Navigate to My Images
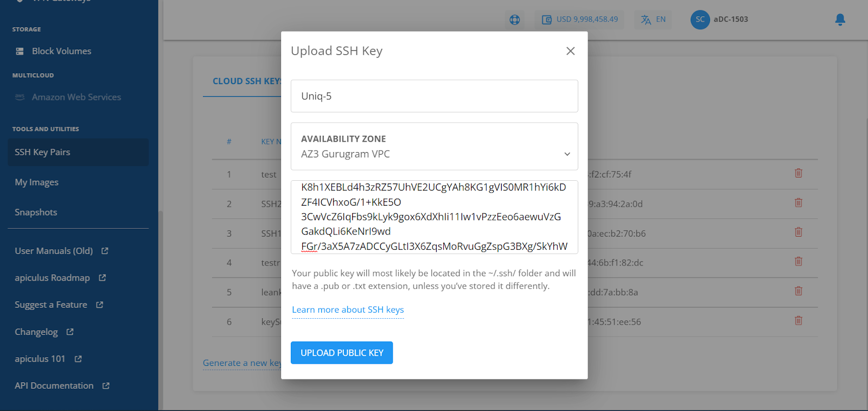This screenshot has height=411, width=868. pos(36,182)
